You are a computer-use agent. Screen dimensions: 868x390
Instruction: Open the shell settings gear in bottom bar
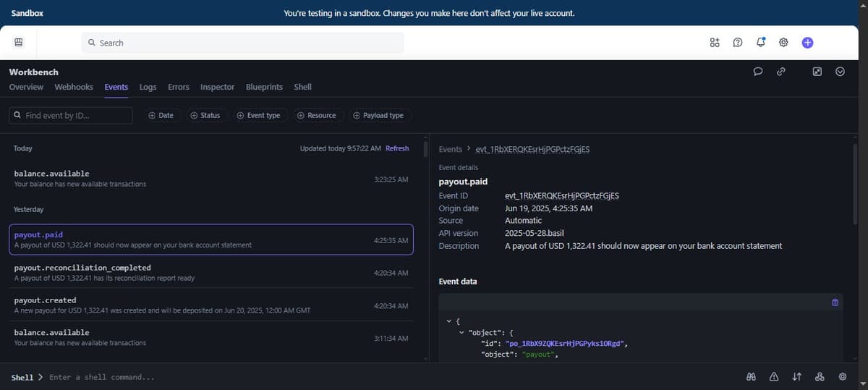pos(843,377)
